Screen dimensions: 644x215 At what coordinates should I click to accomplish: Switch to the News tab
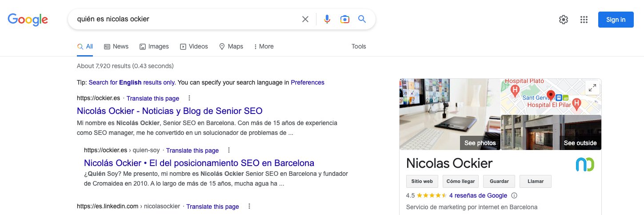pos(116,46)
